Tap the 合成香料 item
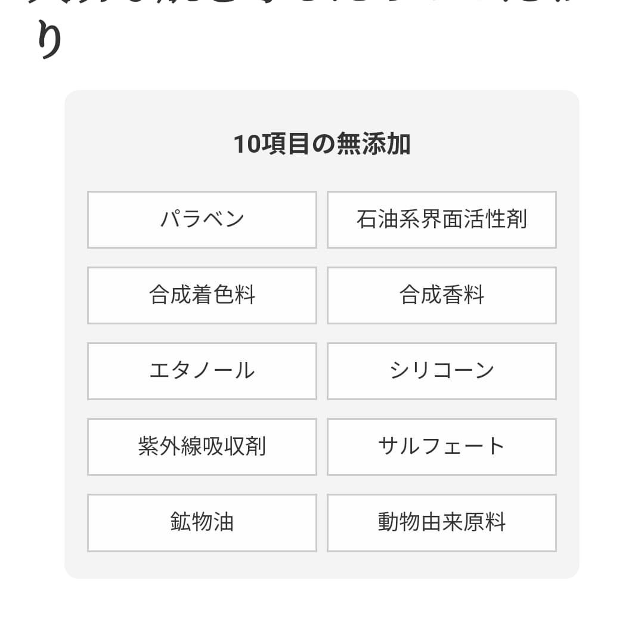This screenshot has width=644, height=644. pyautogui.click(x=441, y=295)
